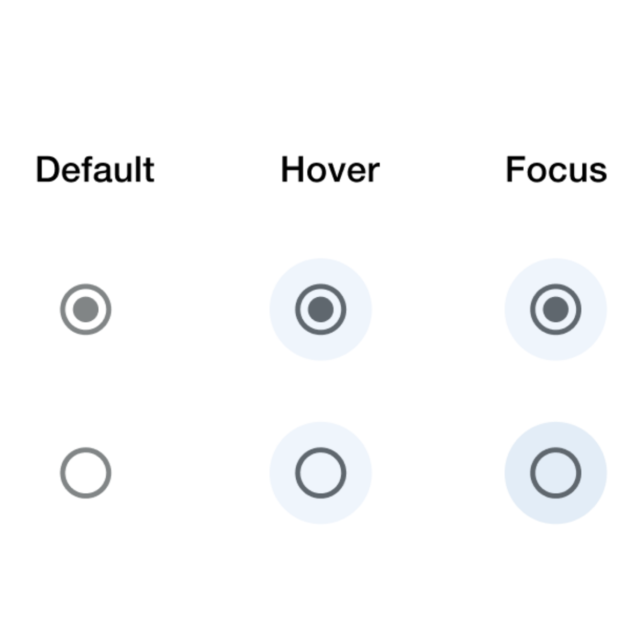Screen dimensions: 644x644
Task: Click the gray outline ring of Default unselected radio
Action: 63,473
